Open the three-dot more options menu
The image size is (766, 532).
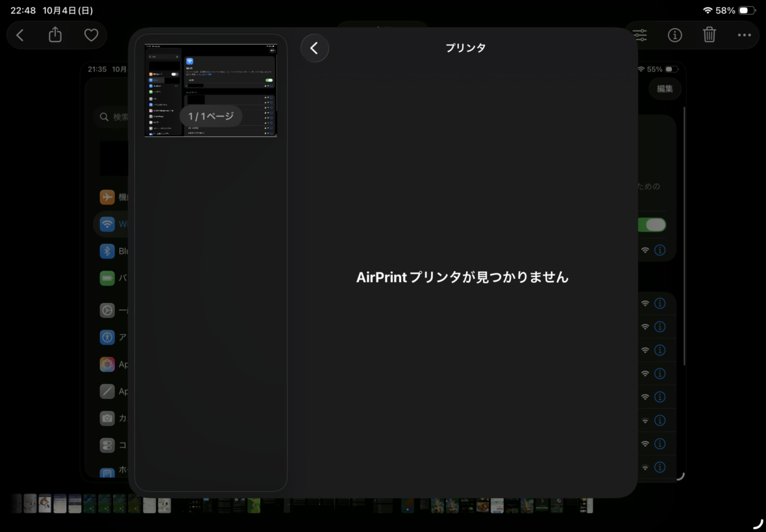pyautogui.click(x=745, y=35)
